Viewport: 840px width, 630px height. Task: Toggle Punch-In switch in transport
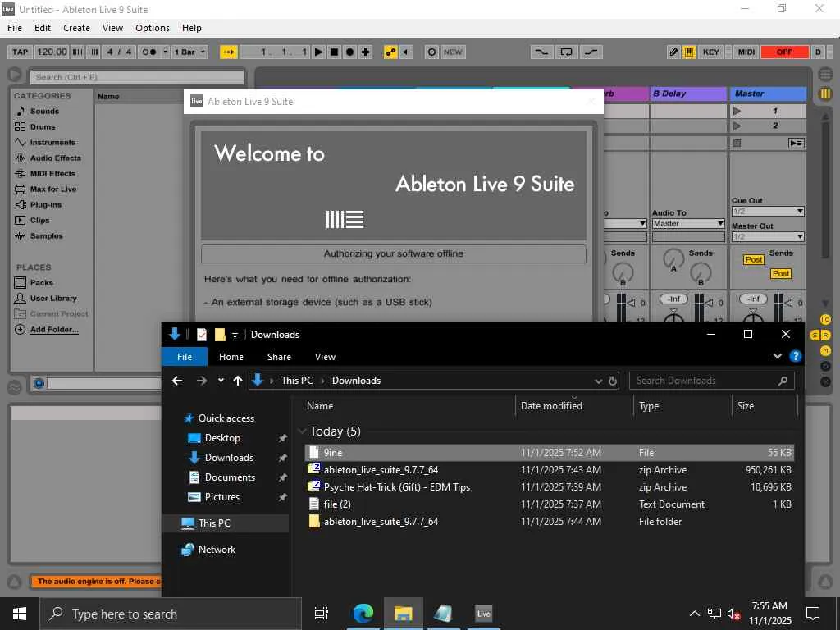[x=541, y=52]
